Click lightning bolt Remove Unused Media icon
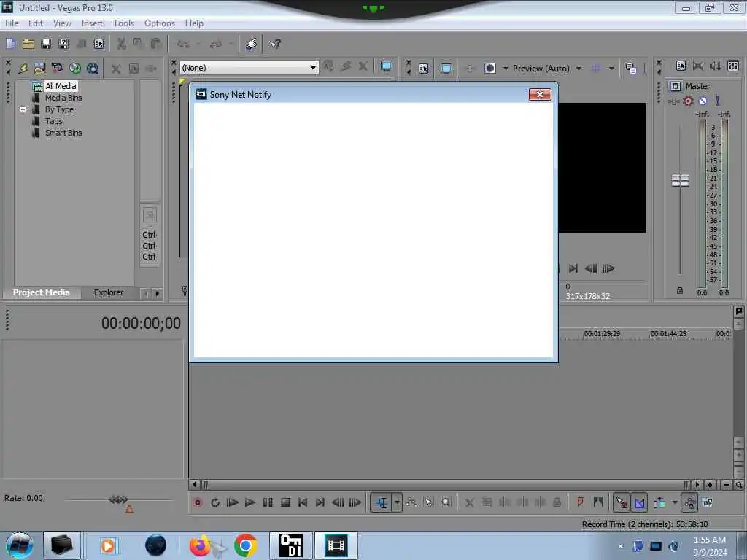Screen dimensions: 747x560 [23, 69]
